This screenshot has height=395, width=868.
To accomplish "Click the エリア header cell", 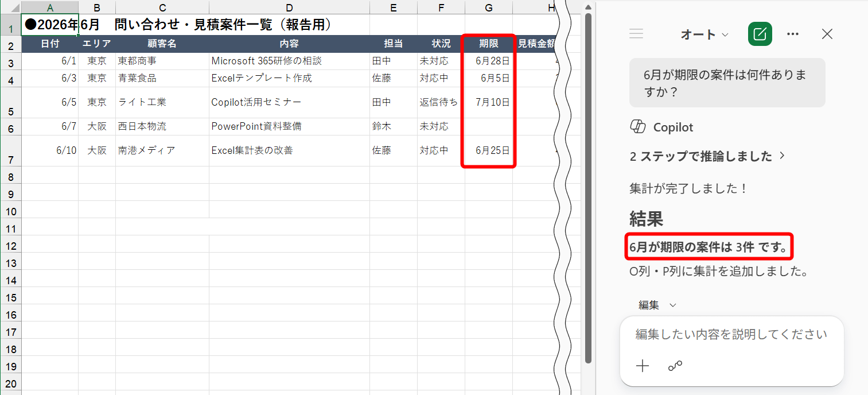I will [96, 44].
